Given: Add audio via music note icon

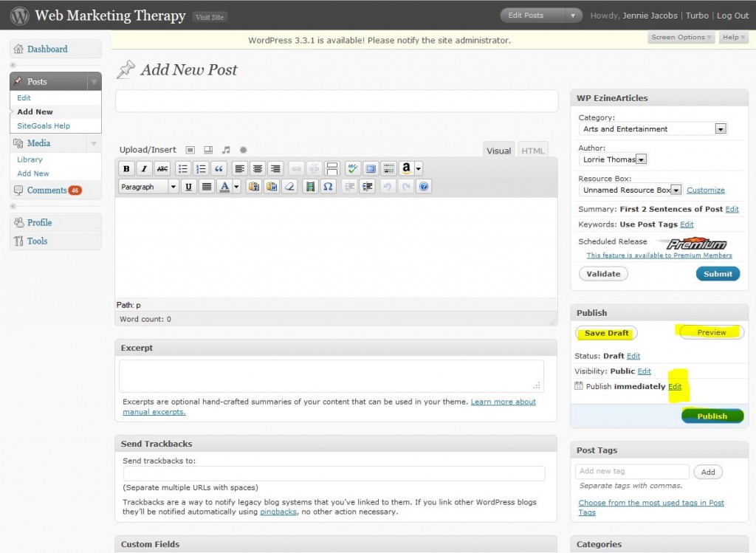Looking at the screenshot, I should [226, 150].
